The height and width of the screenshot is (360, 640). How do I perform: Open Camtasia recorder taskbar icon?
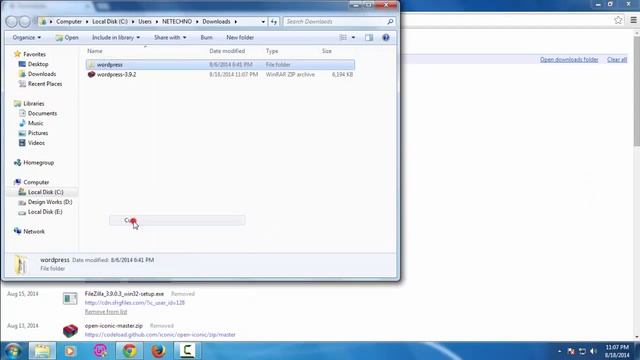(x=187, y=351)
